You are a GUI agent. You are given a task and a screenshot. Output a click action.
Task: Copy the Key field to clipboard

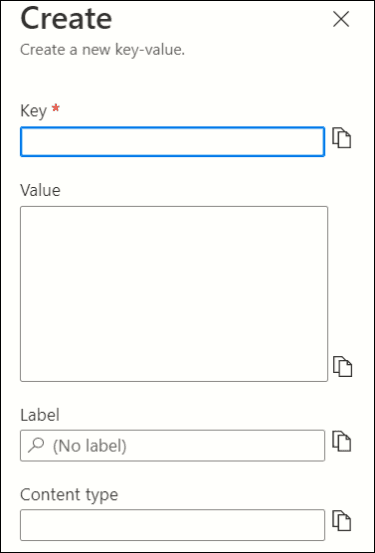point(341,138)
